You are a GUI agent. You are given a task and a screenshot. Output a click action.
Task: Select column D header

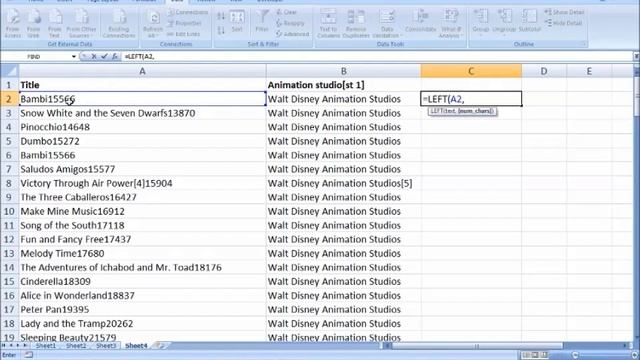click(x=544, y=71)
